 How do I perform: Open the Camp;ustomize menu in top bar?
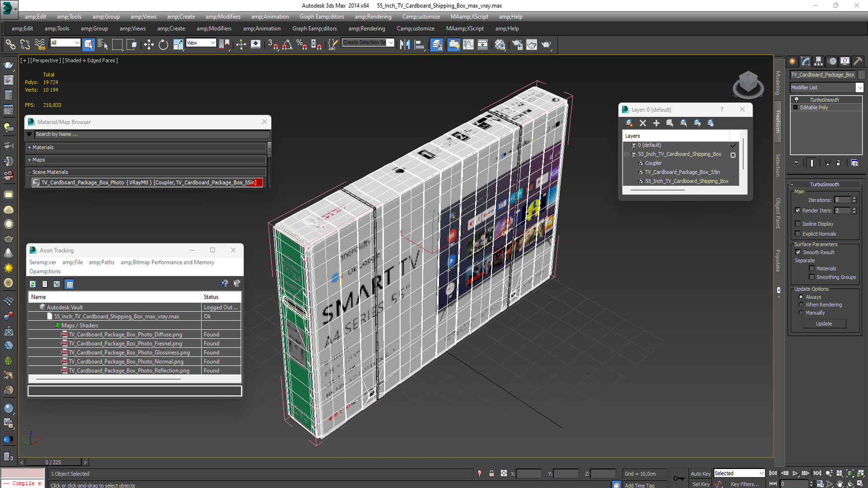[421, 17]
